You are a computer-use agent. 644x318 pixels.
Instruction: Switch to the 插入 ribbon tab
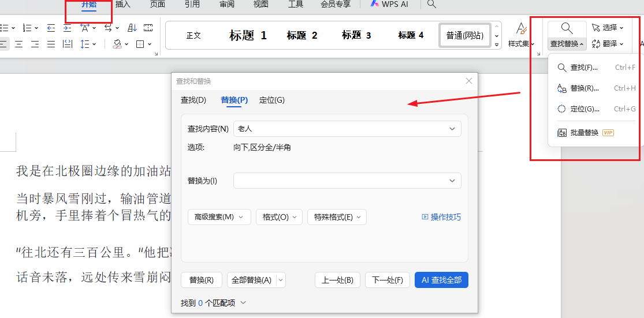coord(123,5)
